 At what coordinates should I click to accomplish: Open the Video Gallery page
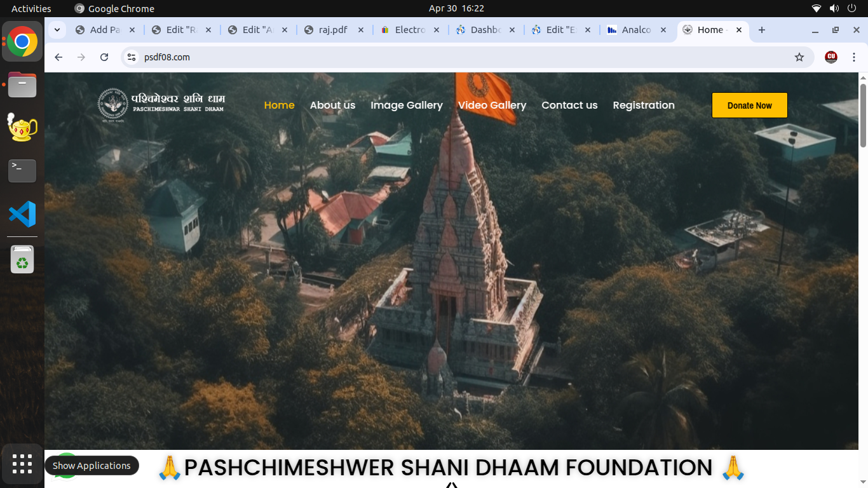point(492,105)
